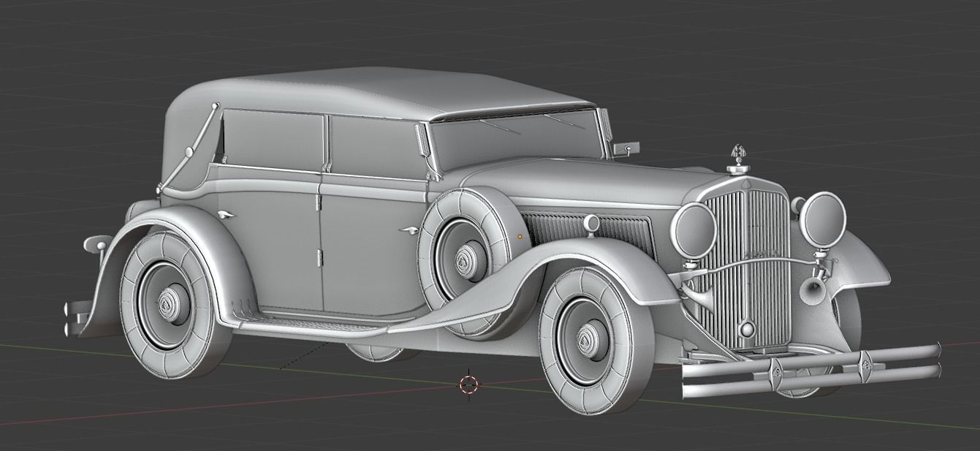Select the engine hood side vent panel

592,235
